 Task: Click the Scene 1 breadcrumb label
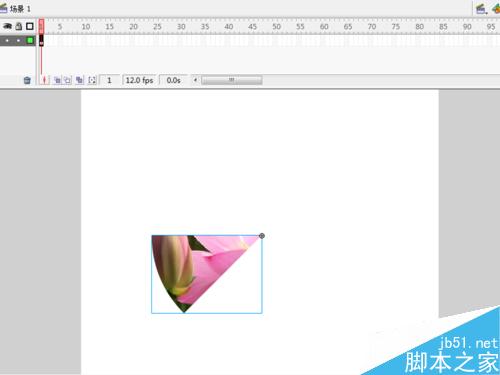(x=20, y=9)
